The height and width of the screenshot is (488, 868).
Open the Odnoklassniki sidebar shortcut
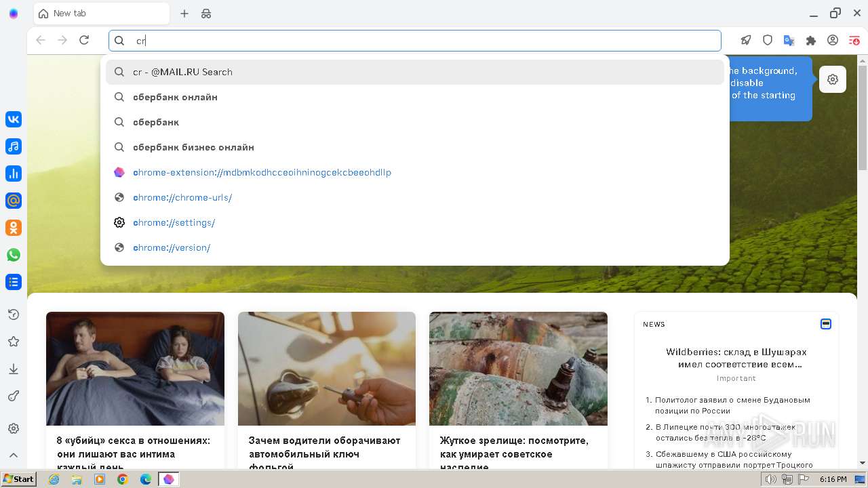click(14, 228)
